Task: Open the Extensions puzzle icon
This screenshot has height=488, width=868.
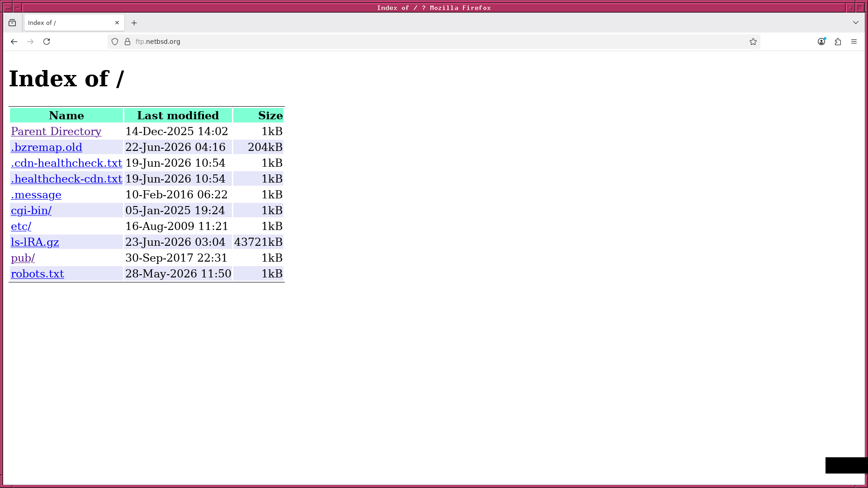Action: (x=838, y=42)
